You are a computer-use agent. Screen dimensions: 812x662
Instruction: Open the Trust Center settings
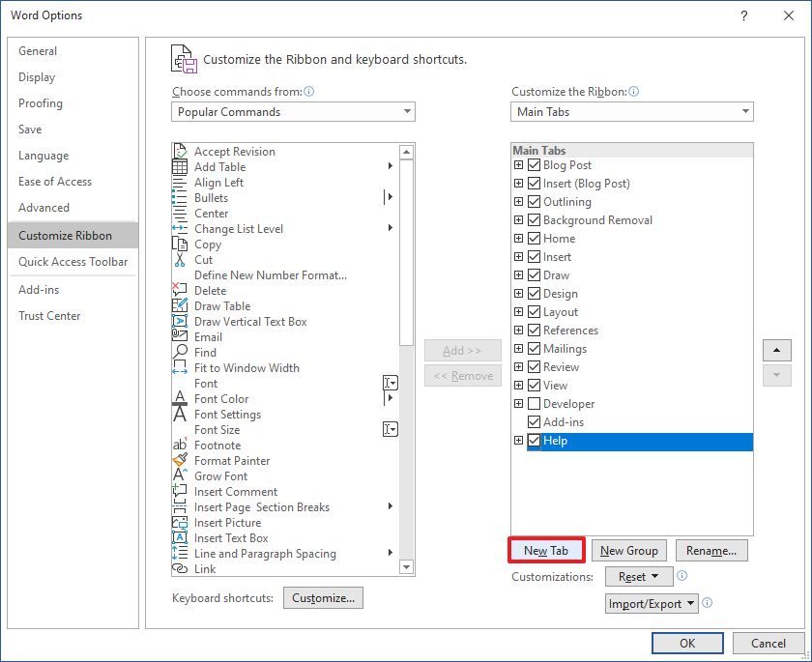(x=49, y=315)
